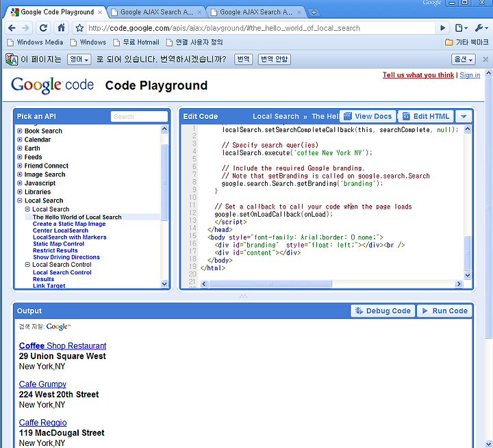Open the 옵션 options dropdown
The height and width of the screenshot is (448, 493).
[463, 59]
